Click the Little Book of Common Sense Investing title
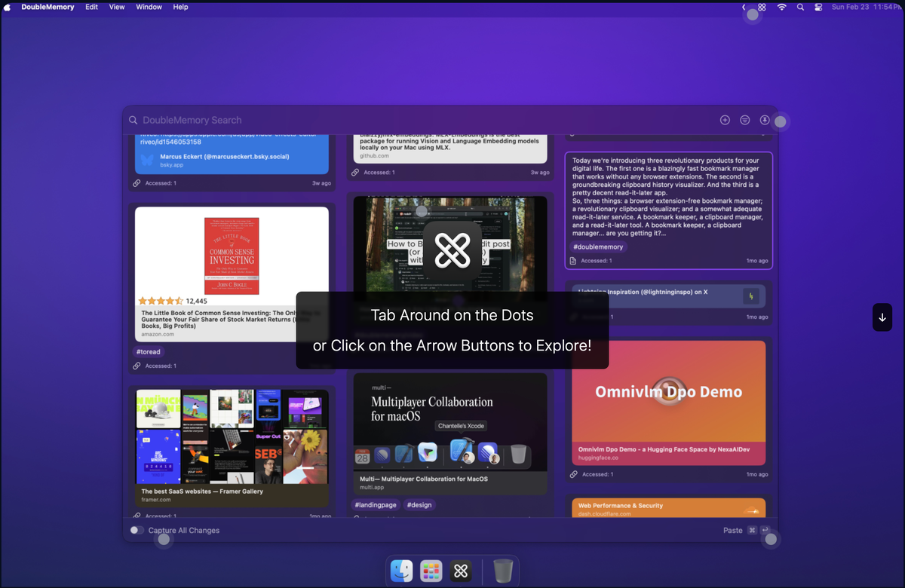Screen dimensions: 905x588 click(x=230, y=320)
